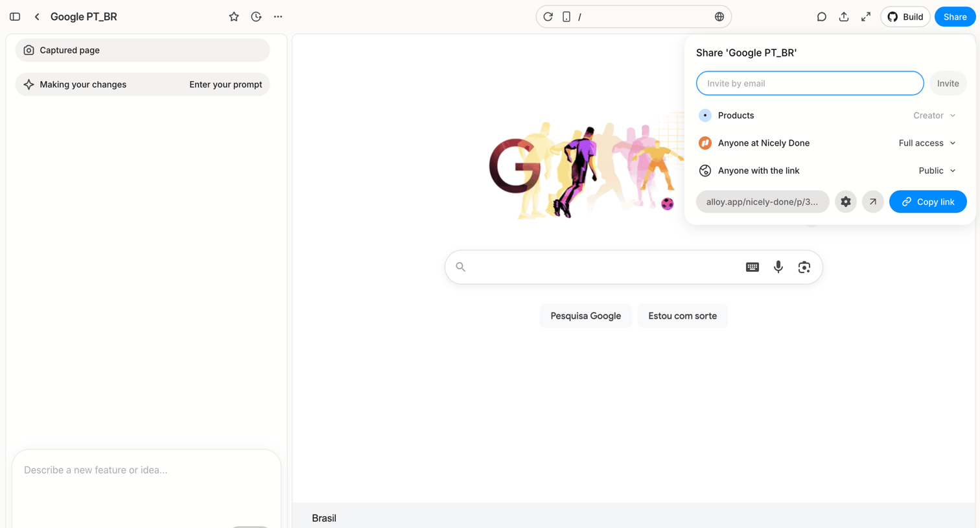Open shared link in new tab arrow
Viewport: 980px width, 528px height.
(873, 202)
